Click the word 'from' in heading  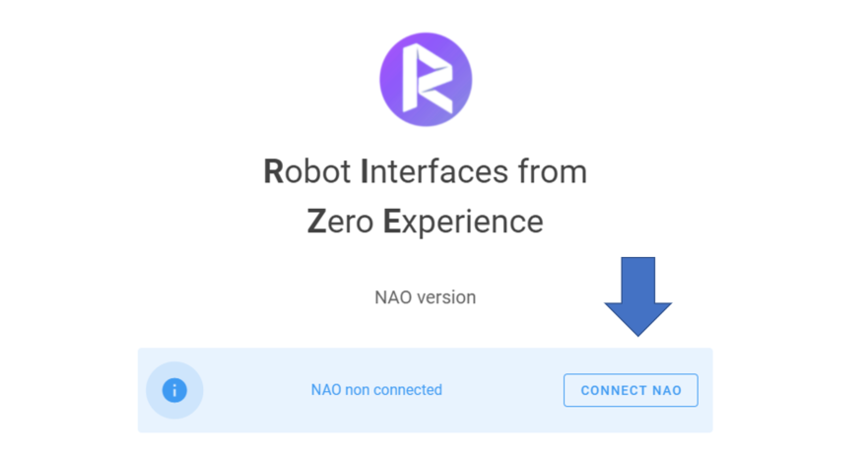(553, 171)
